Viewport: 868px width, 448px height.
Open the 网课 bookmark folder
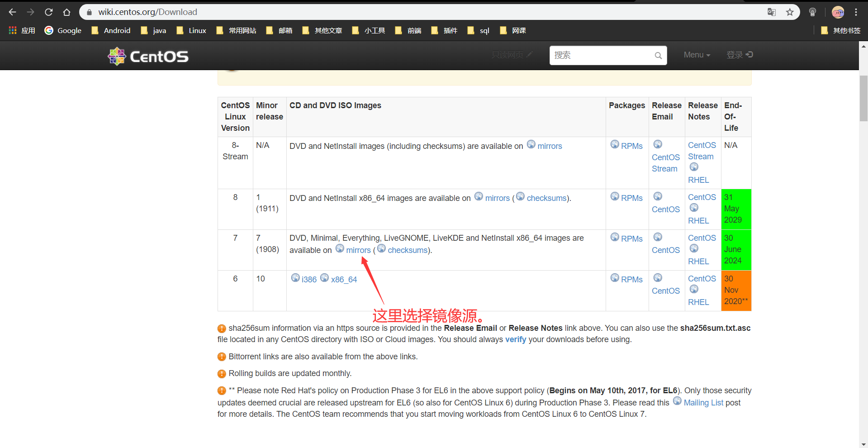click(x=513, y=30)
